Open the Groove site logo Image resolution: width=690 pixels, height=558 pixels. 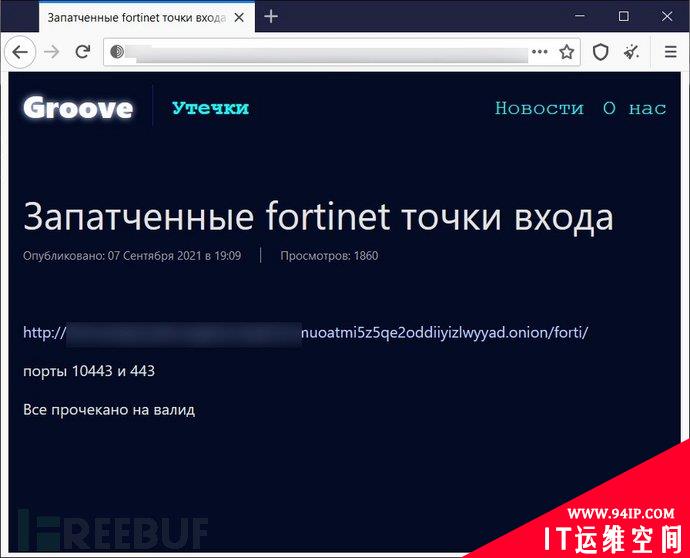(78, 108)
